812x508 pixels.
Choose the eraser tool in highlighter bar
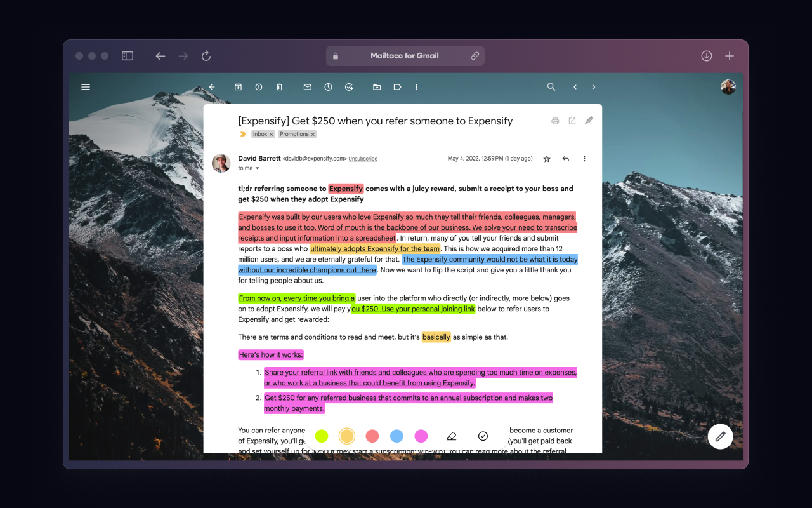452,436
